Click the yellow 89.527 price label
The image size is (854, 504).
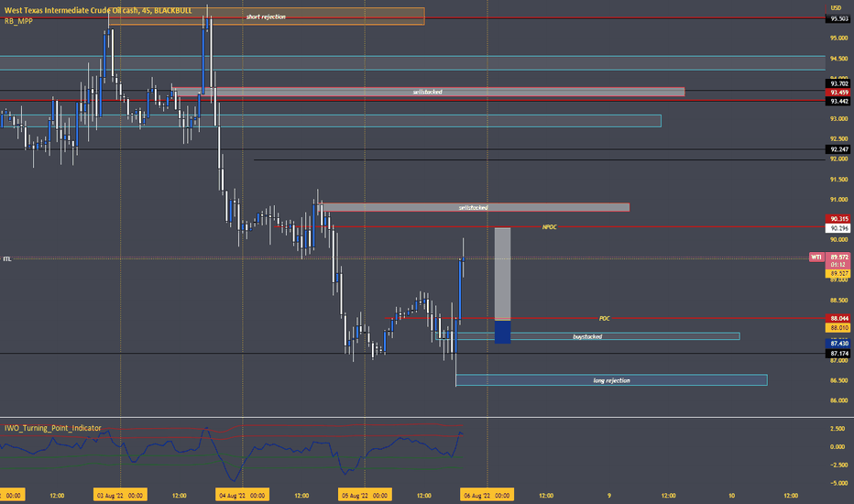click(x=838, y=273)
